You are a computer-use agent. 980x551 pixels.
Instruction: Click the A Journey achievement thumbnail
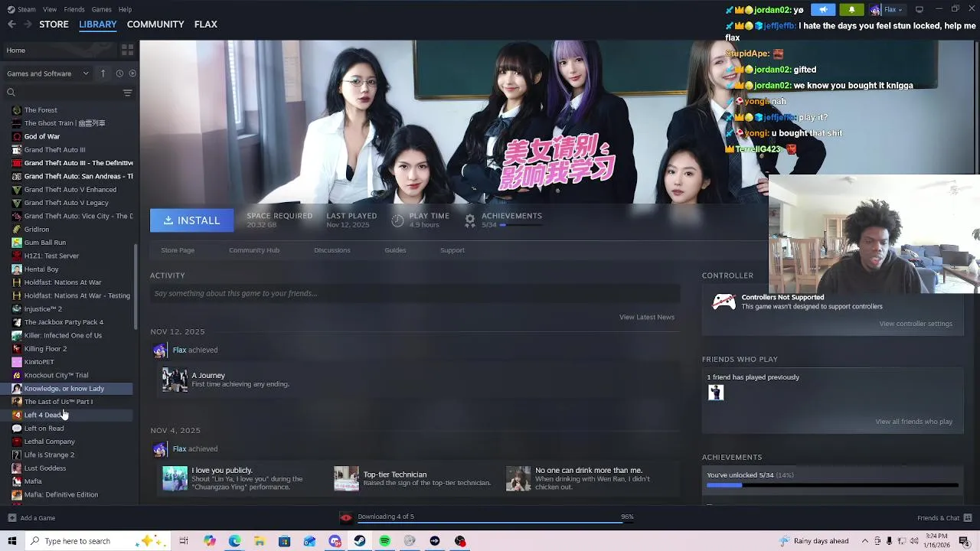pyautogui.click(x=175, y=380)
